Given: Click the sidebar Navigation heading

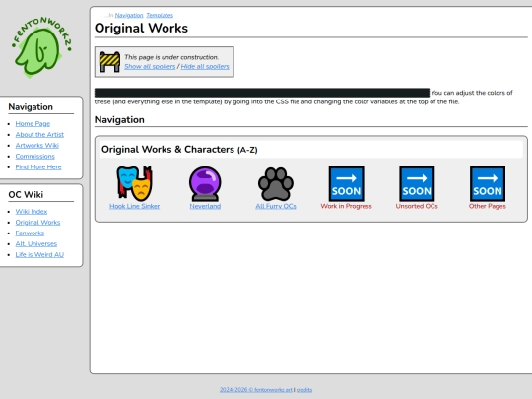Looking at the screenshot, I should pos(31,106).
